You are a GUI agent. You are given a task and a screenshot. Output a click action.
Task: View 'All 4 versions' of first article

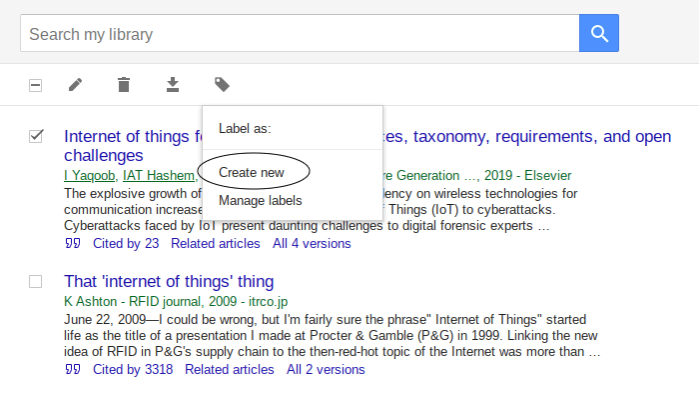click(x=312, y=243)
